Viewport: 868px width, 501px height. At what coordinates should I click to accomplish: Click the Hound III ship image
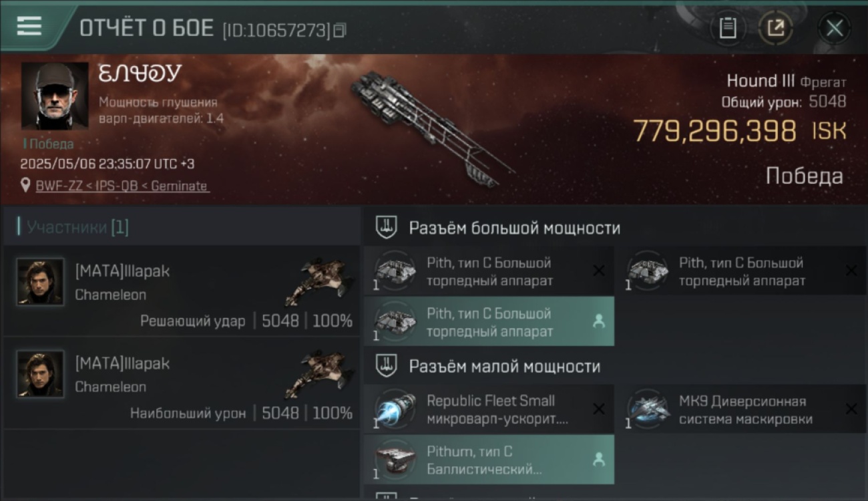tap(433, 128)
